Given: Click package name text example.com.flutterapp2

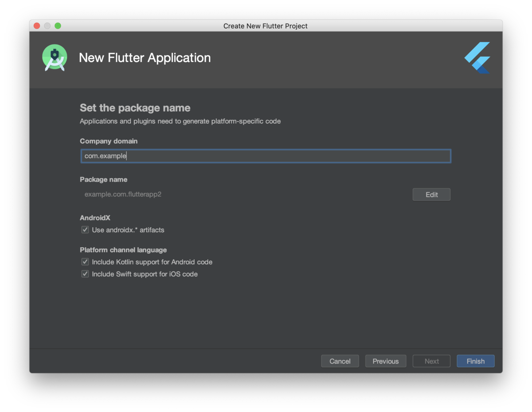Looking at the screenshot, I should pyautogui.click(x=123, y=194).
